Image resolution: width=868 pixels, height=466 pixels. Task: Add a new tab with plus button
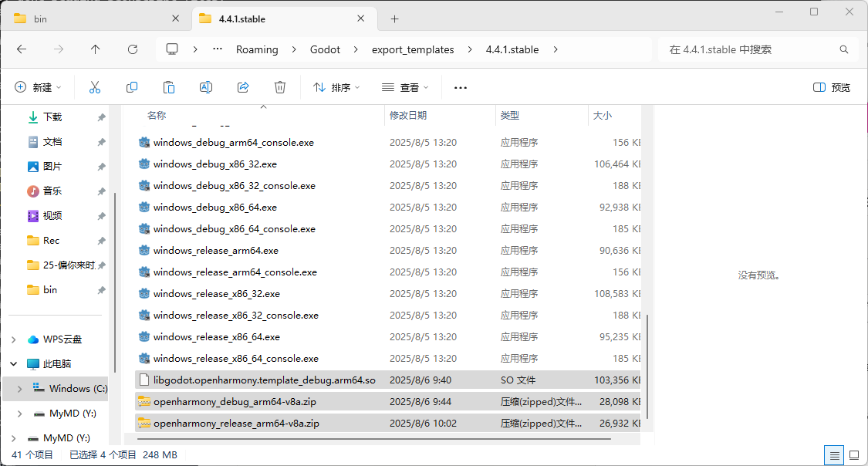point(395,19)
